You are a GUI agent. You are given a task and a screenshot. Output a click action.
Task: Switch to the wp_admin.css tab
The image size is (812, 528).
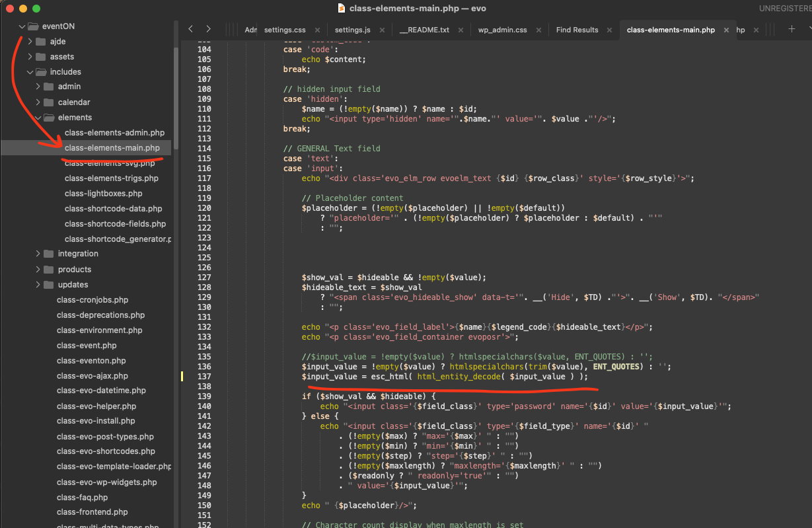tap(502, 30)
